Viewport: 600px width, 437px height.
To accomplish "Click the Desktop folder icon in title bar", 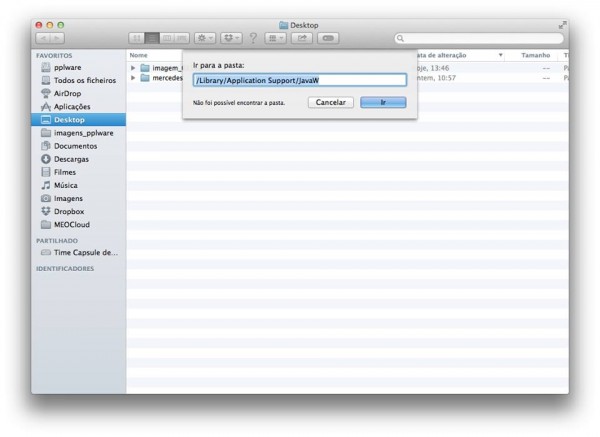I will tap(283, 25).
